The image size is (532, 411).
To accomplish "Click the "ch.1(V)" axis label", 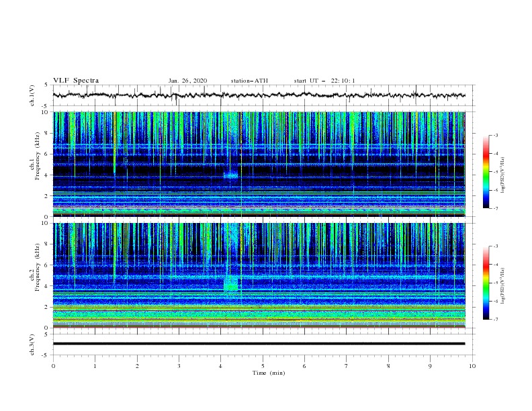I will (x=32, y=95).
